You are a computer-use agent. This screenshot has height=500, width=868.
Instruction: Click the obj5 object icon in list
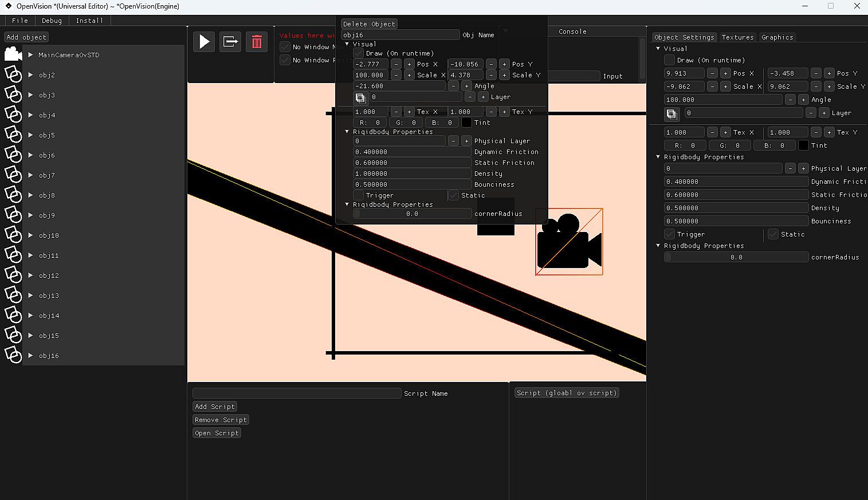click(x=13, y=135)
